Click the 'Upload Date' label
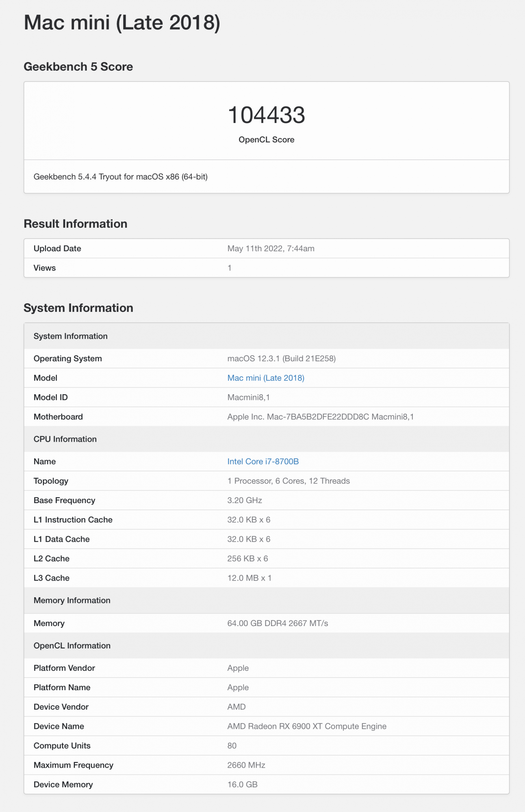 57,248
